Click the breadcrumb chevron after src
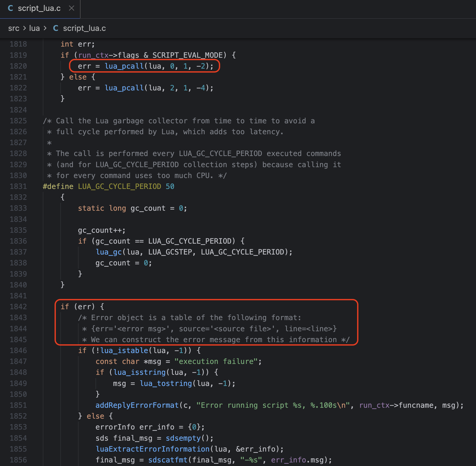476x466 pixels. coord(24,28)
